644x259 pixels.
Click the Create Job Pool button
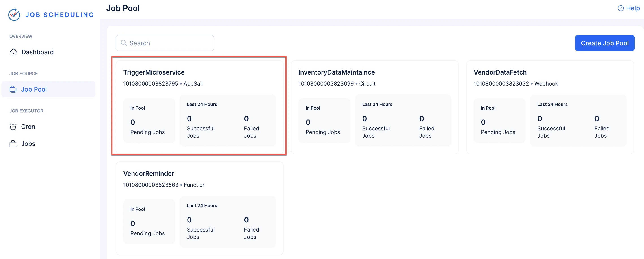605,43
